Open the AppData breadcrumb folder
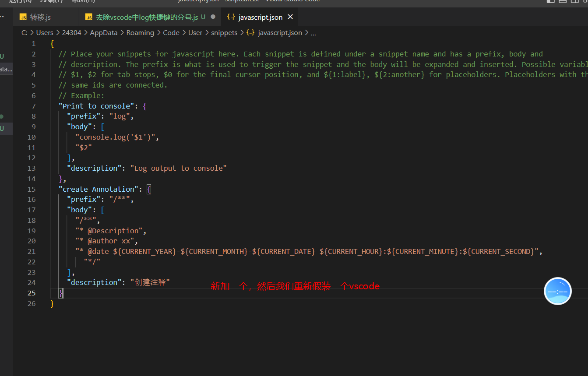This screenshot has height=376, width=588. tap(104, 32)
